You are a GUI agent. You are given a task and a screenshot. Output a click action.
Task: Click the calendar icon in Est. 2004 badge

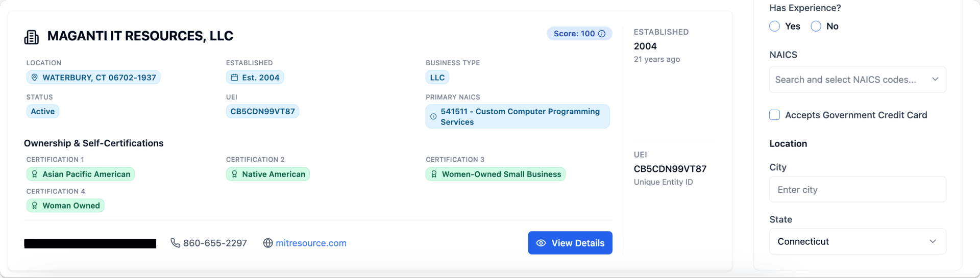(x=234, y=78)
